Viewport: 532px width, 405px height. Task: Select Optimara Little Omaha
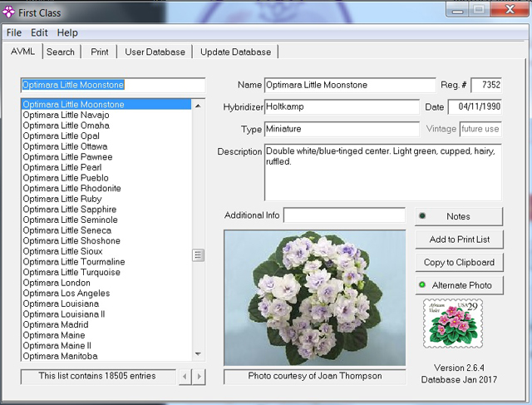pyautogui.click(x=106, y=126)
